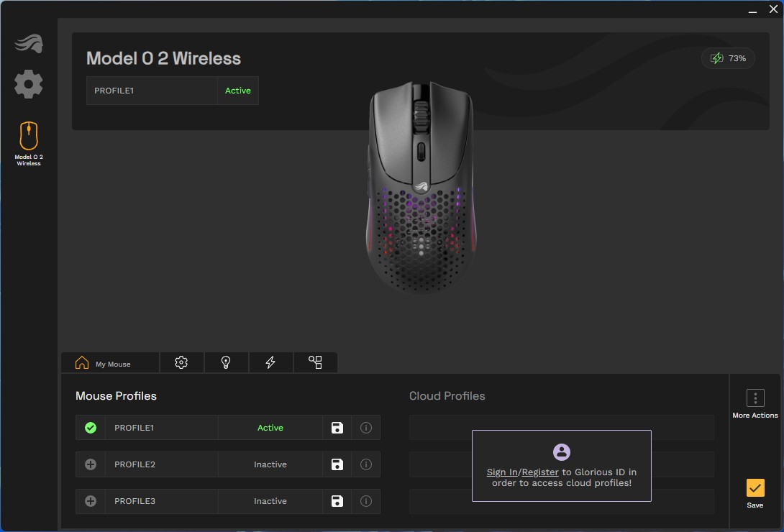Image resolution: width=784 pixels, height=532 pixels.
Task: Save PROFILE1 using its floppy disk icon
Action: [x=337, y=428]
